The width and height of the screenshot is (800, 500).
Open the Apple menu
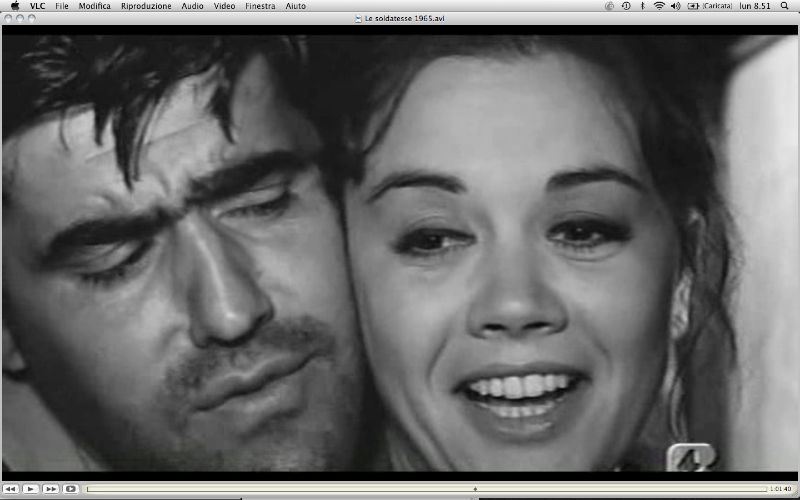click(x=14, y=6)
